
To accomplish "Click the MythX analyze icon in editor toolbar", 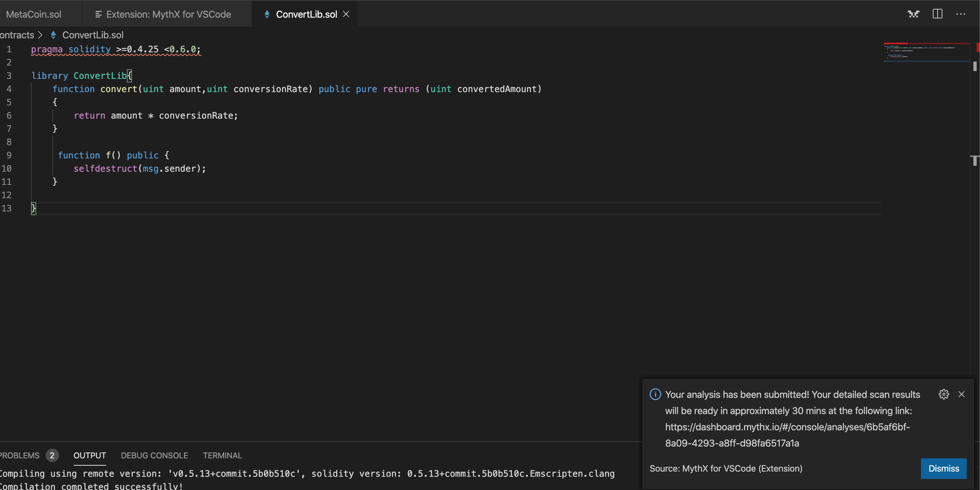I will pyautogui.click(x=913, y=14).
